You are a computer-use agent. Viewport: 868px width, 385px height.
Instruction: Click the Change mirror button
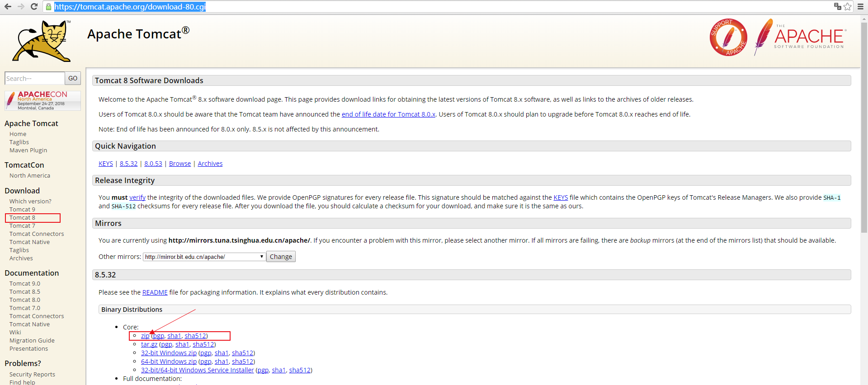click(x=281, y=257)
